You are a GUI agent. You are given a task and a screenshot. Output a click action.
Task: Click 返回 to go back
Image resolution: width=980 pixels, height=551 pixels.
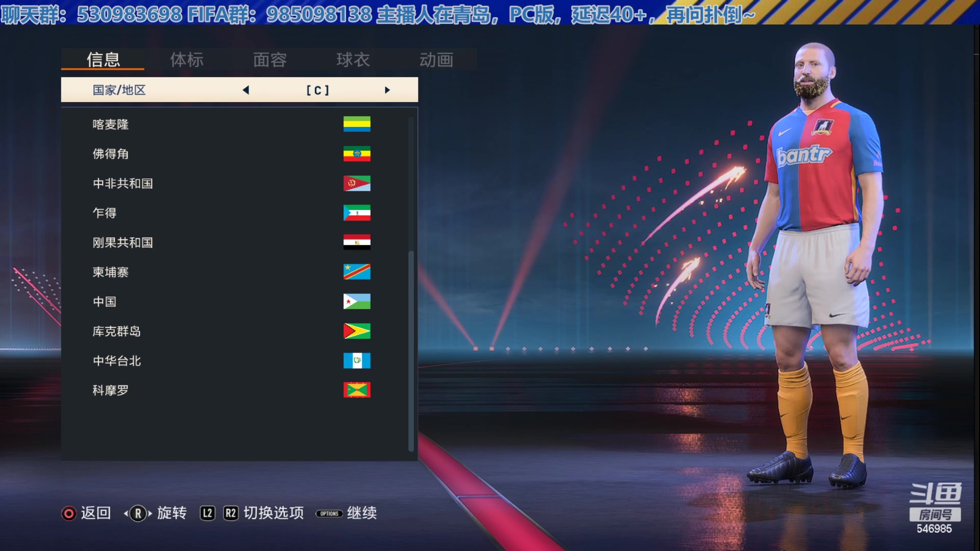(x=96, y=513)
